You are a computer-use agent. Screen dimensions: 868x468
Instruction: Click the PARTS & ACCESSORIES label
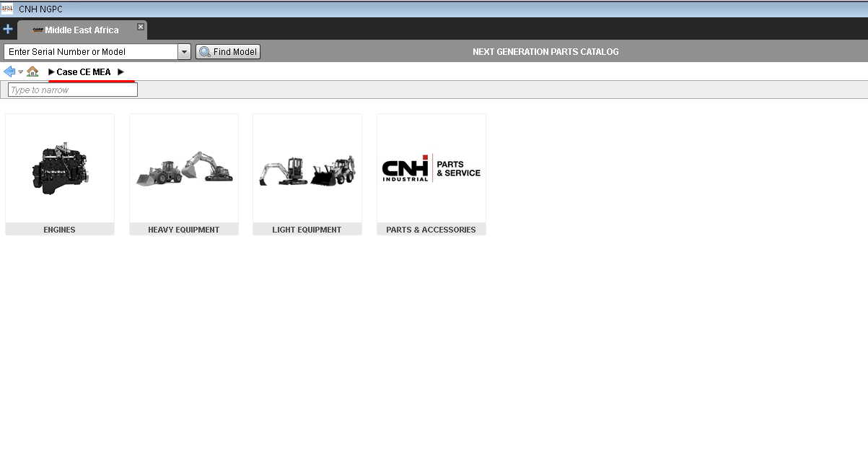(x=431, y=230)
